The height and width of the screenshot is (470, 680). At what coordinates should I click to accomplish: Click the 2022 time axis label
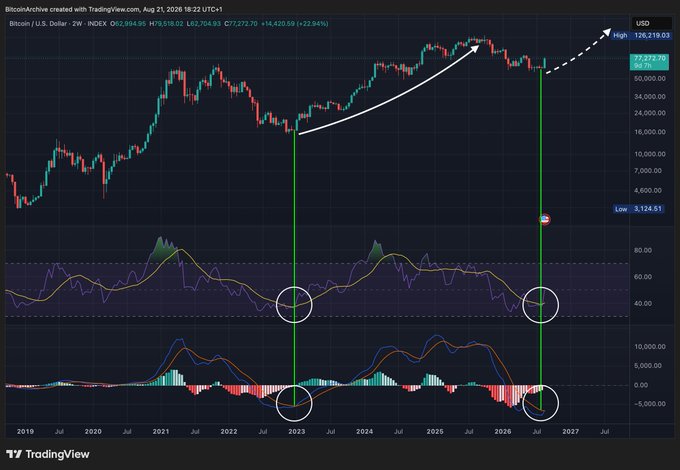click(x=229, y=431)
